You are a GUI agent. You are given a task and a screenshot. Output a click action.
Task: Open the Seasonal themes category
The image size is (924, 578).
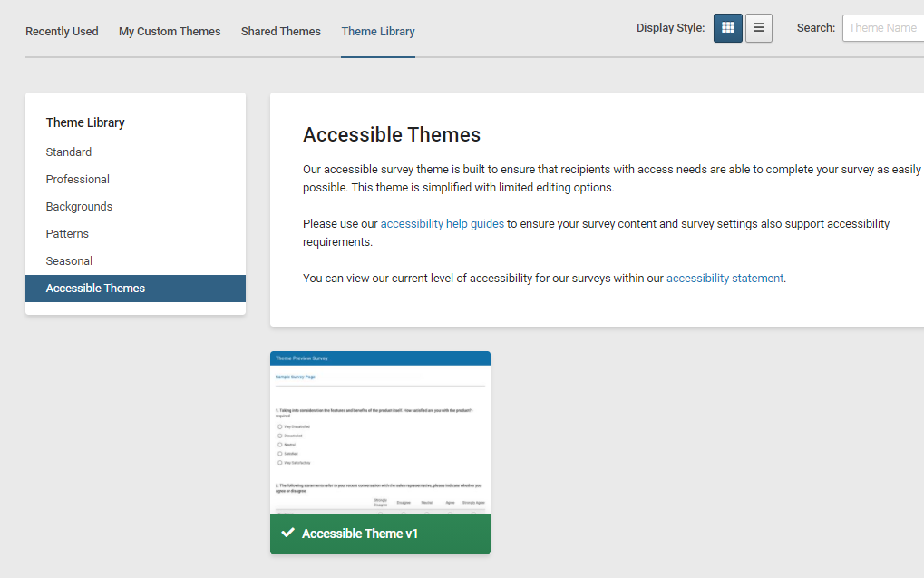pos(69,260)
